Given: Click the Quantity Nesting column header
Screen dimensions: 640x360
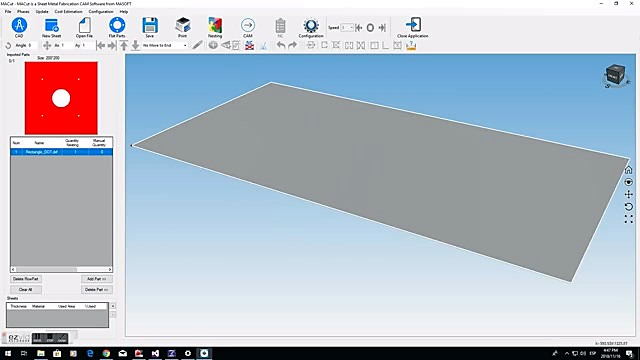Looking at the screenshot, I should coord(72,142).
